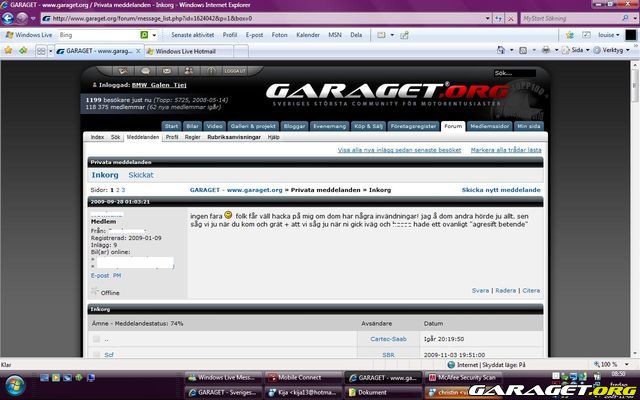Open the Quick Tabs grid icon
Viewport: 640px width, 400px height.
pyautogui.click(x=41, y=51)
